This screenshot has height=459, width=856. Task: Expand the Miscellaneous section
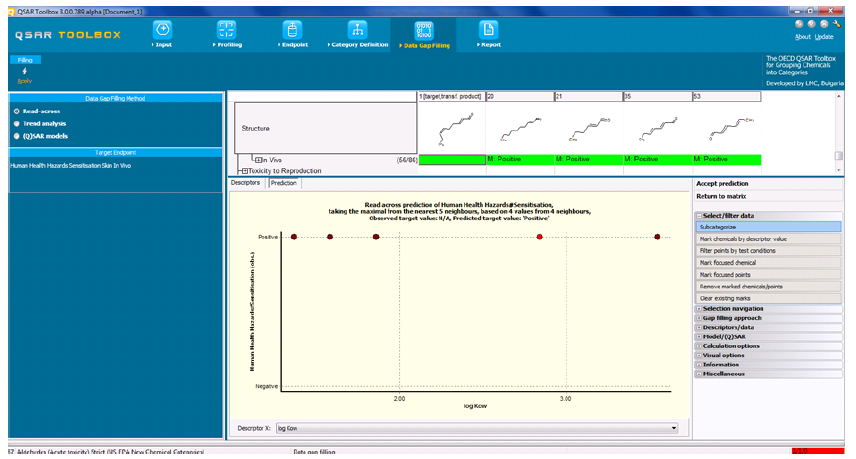699,374
